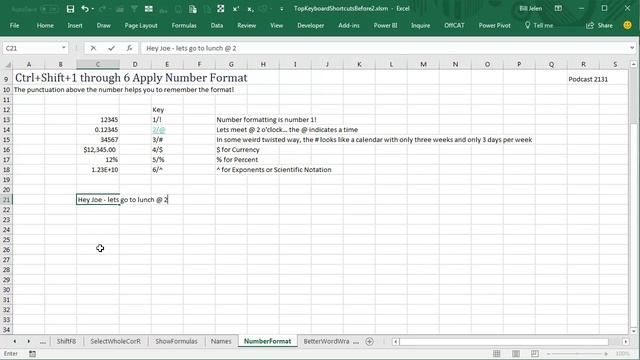Click the Bill Jelen account name
Screen dimensions: 640x360
pyautogui.click(x=531, y=9)
